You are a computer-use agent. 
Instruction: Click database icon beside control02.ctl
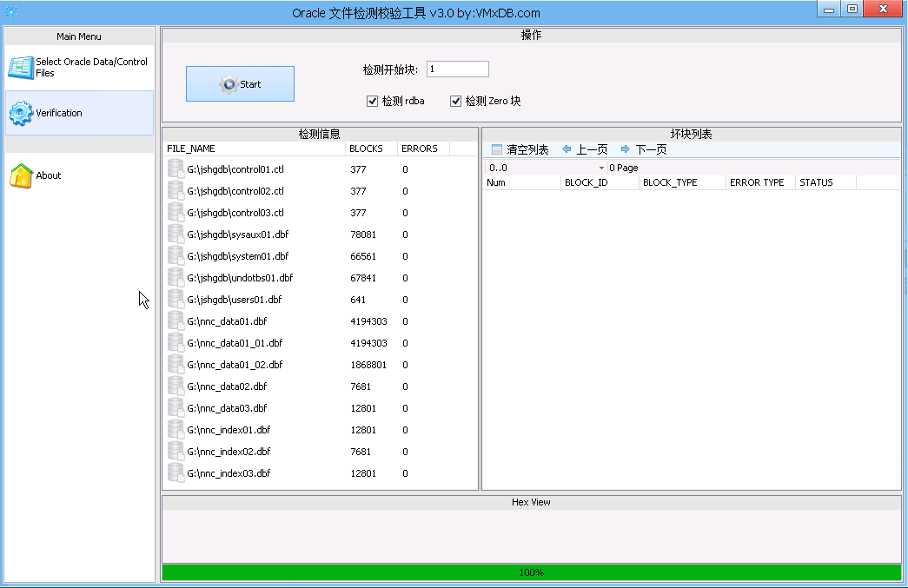click(x=176, y=191)
